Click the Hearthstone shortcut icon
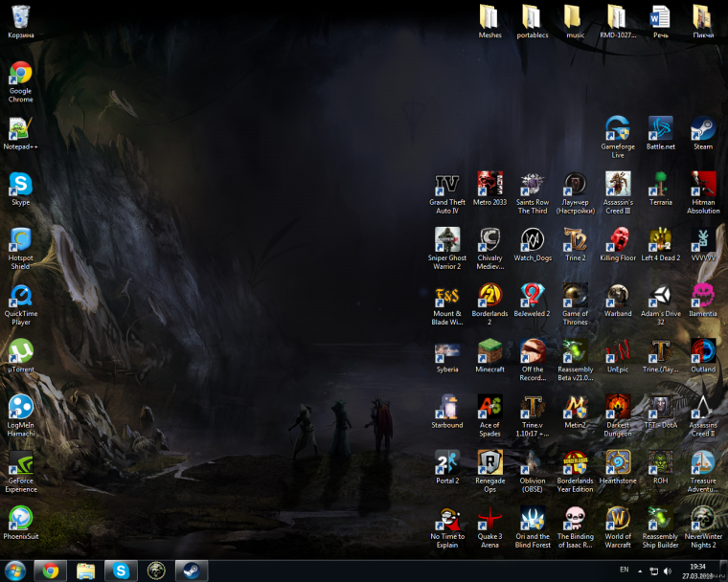Screen dimensions: 728x582 pos(618,462)
